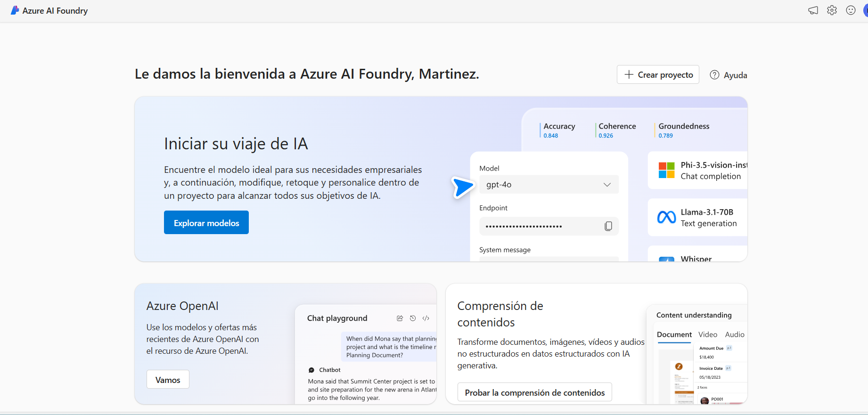The height and width of the screenshot is (415, 868).
Task: Select the Llama-3.1-70B Text generation card
Action: [697, 218]
